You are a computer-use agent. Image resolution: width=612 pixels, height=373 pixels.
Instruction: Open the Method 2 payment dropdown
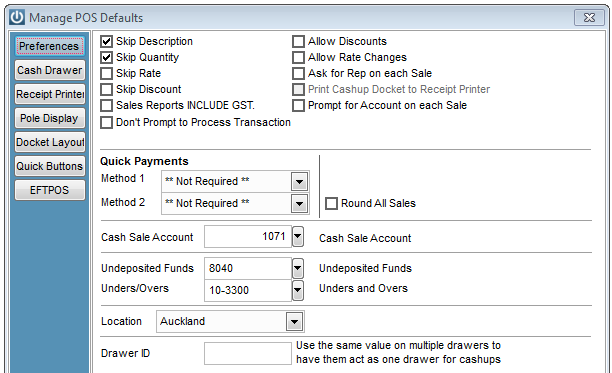299,204
